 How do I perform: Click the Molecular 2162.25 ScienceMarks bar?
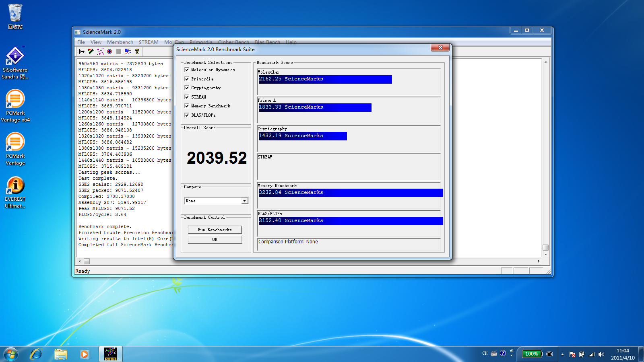(325, 79)
